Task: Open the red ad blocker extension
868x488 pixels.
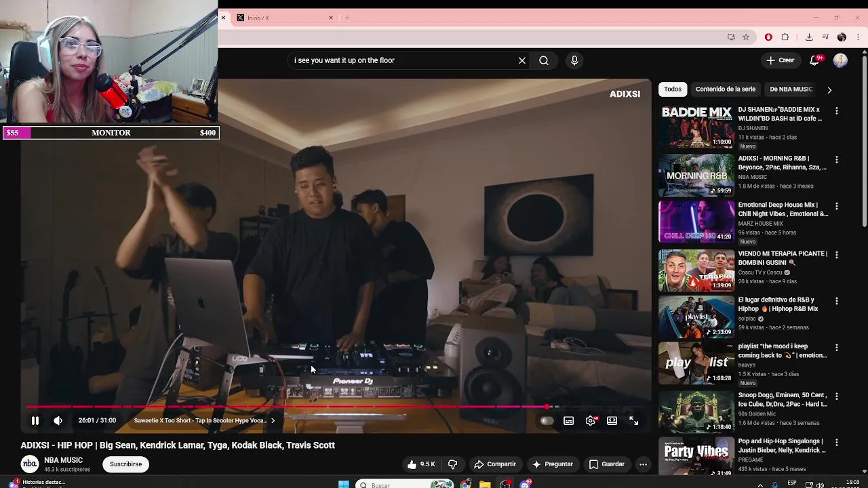Action: tap(768, 37)
